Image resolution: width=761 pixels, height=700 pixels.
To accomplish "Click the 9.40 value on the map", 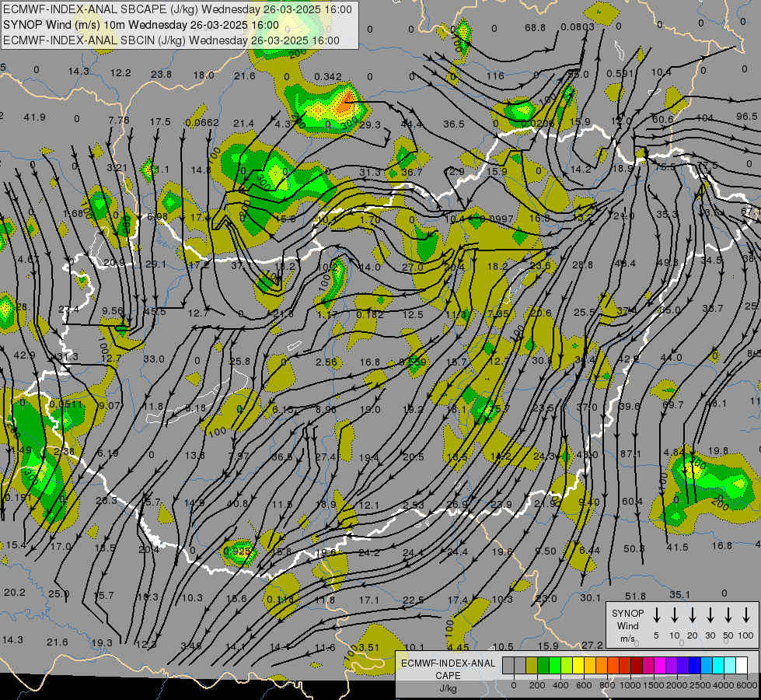I will 589,502.
